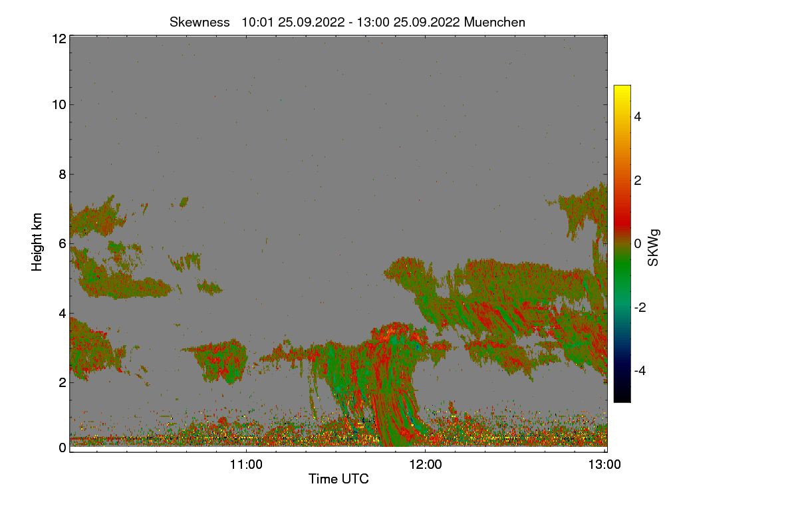This screenshot has height=532, width=798.
Task: Click the 'Height km' axis label
Action: (37, 241)
